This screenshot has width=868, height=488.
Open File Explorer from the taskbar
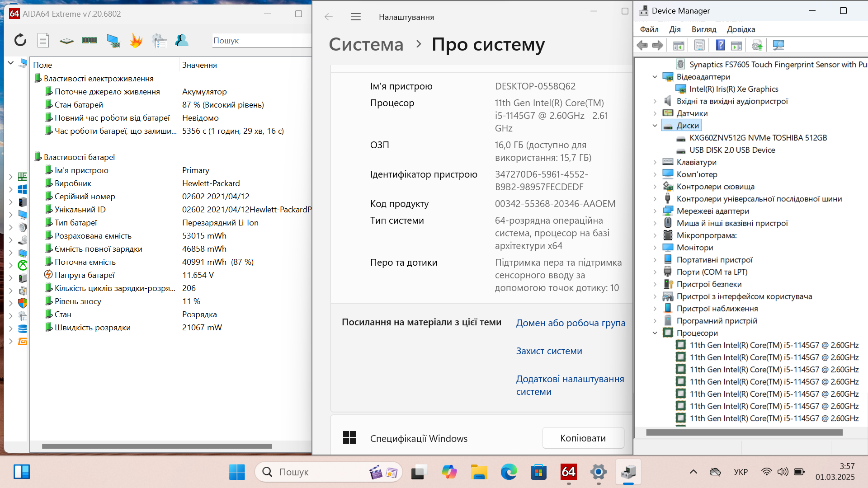(479, 472)
